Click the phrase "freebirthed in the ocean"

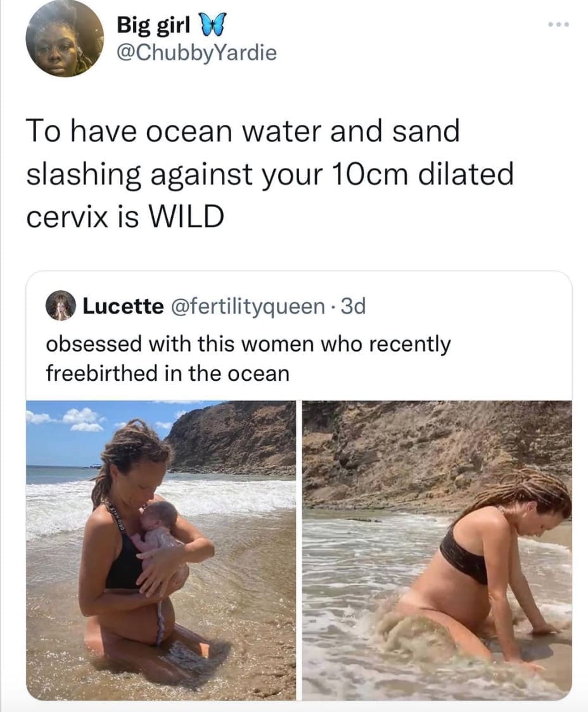click(167, 373)
